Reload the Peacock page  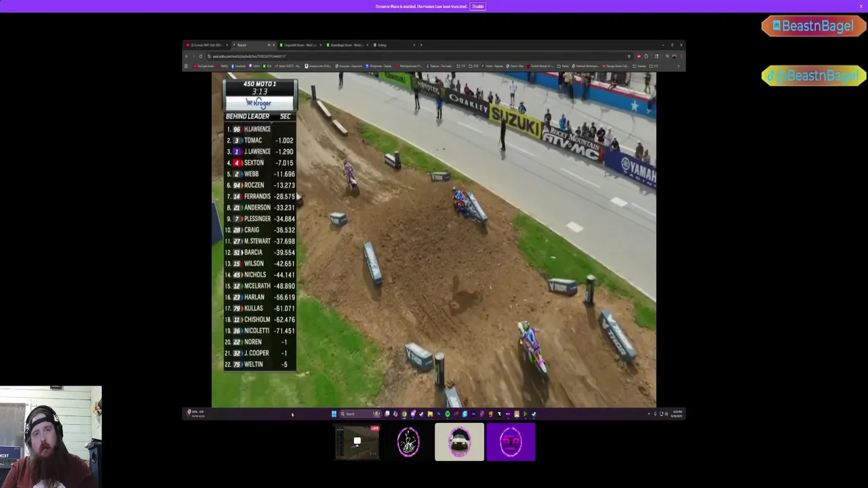click(x=201, y=56)
